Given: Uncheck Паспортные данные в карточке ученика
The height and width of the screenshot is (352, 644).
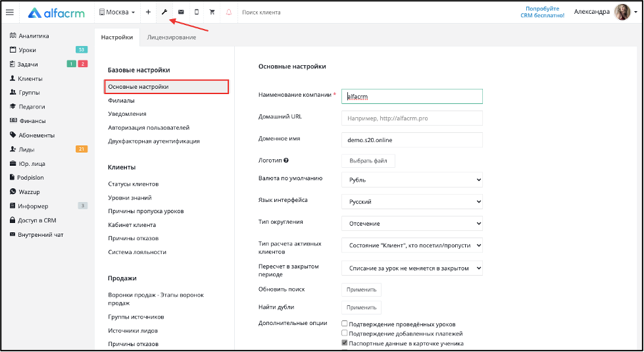Looking at the screenshot, I should pos(345,343).
